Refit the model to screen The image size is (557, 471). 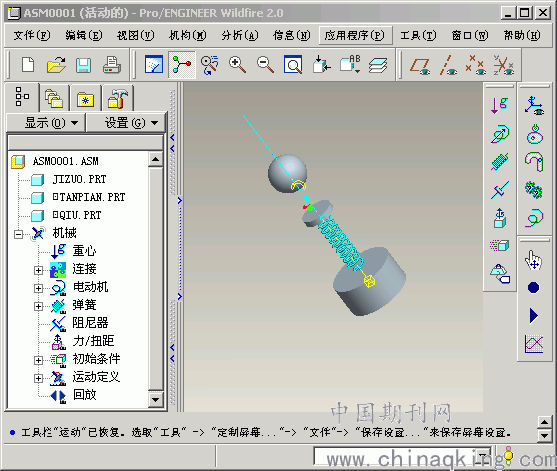(x=293, y=65)
